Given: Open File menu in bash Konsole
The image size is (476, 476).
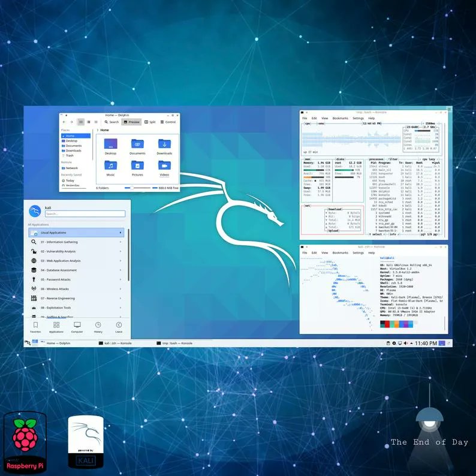Looking at the screenshot, I should click(x=305, y=118).
